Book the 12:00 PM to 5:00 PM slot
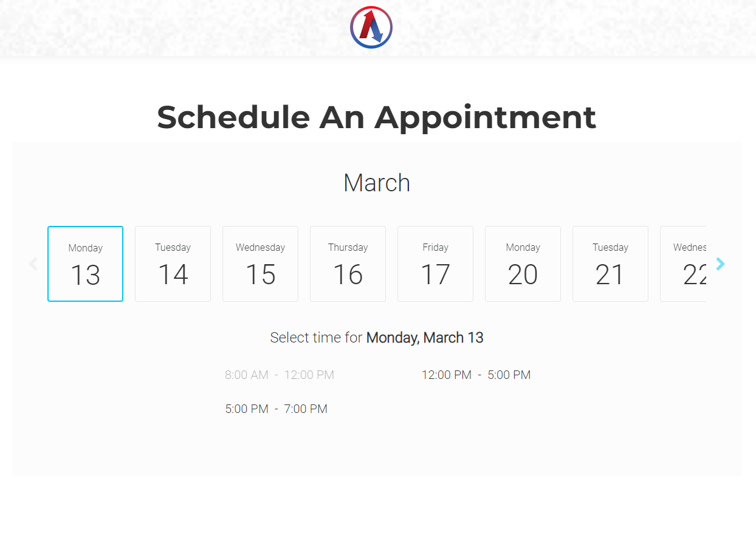Screen dimensions: 756x535 pos(476,375)
